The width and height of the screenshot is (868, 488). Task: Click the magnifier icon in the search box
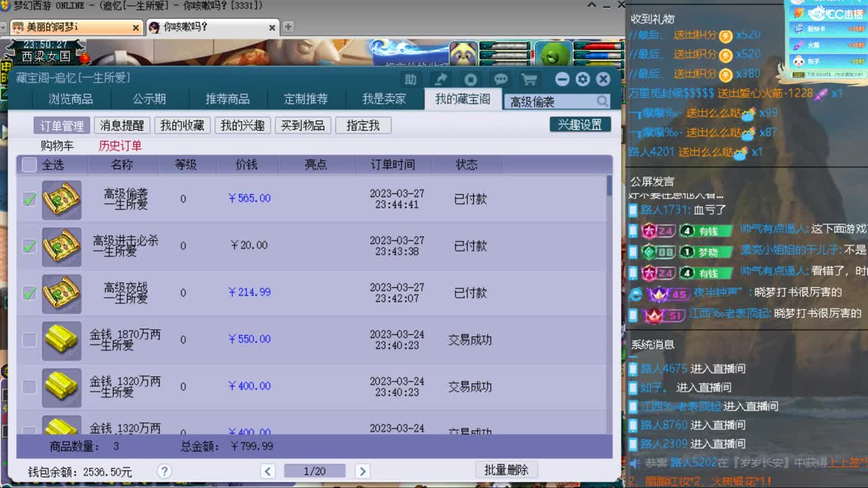click(x=602, y=100)
